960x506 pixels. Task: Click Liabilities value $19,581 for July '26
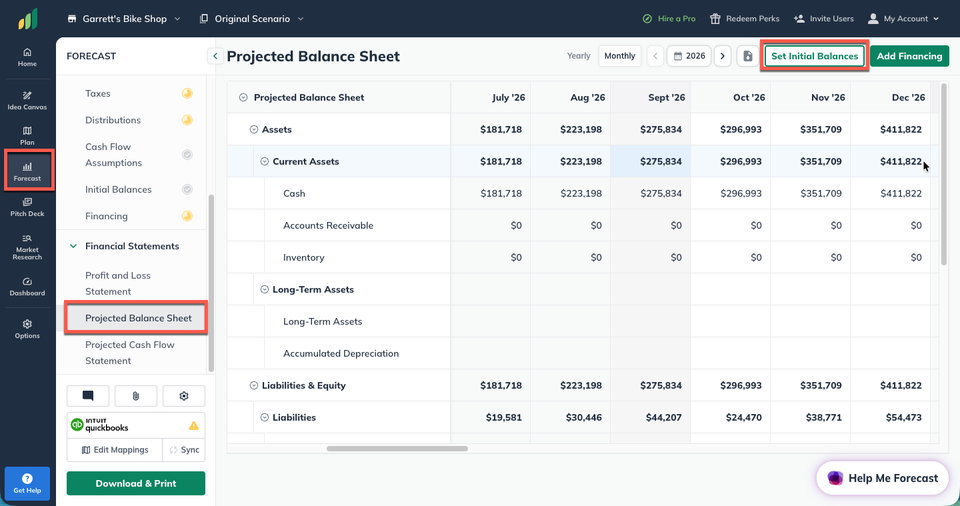coord(503,417)
